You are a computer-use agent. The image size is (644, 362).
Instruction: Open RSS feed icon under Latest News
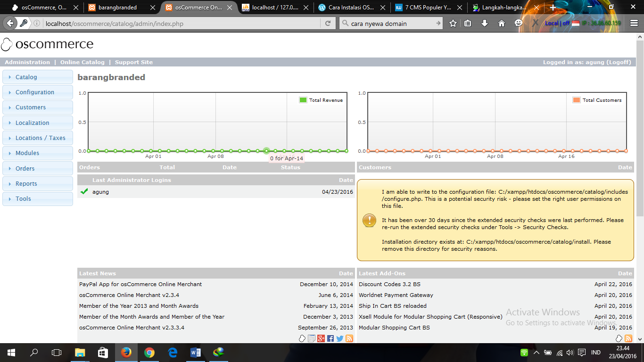pyautogui.click(x=349, y=338)
